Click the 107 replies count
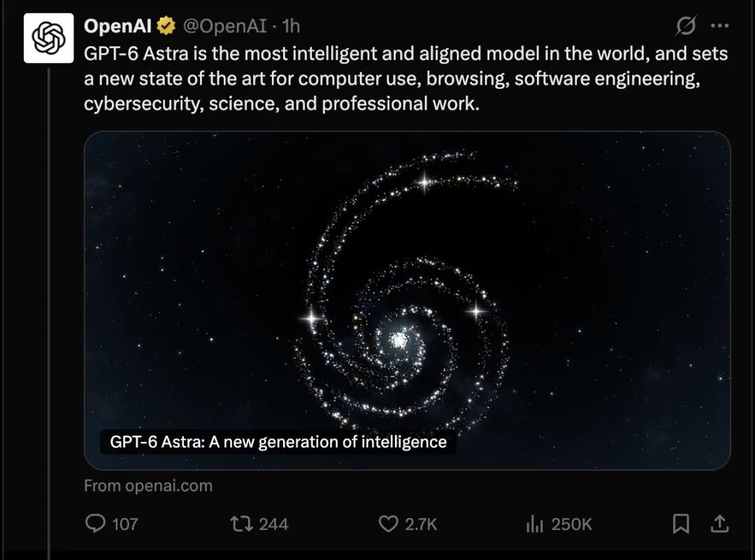Screen dimensions: 755x560 [125, 524]
